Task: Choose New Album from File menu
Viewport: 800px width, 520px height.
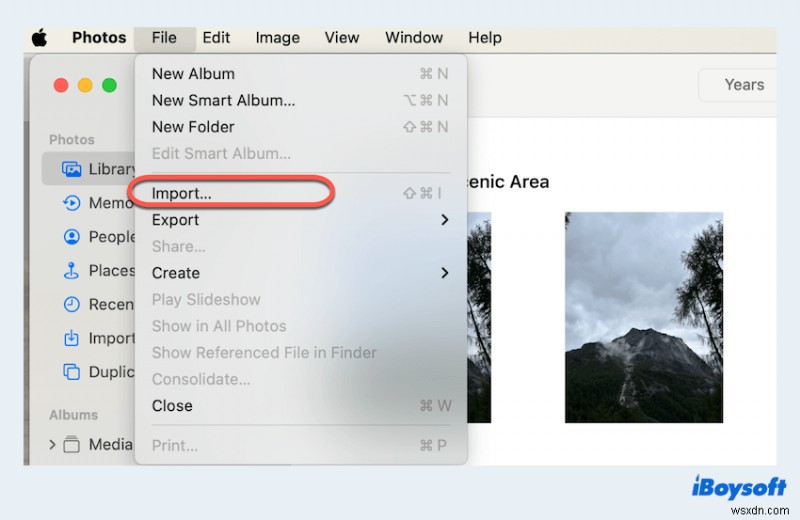Action: point(301,74)
